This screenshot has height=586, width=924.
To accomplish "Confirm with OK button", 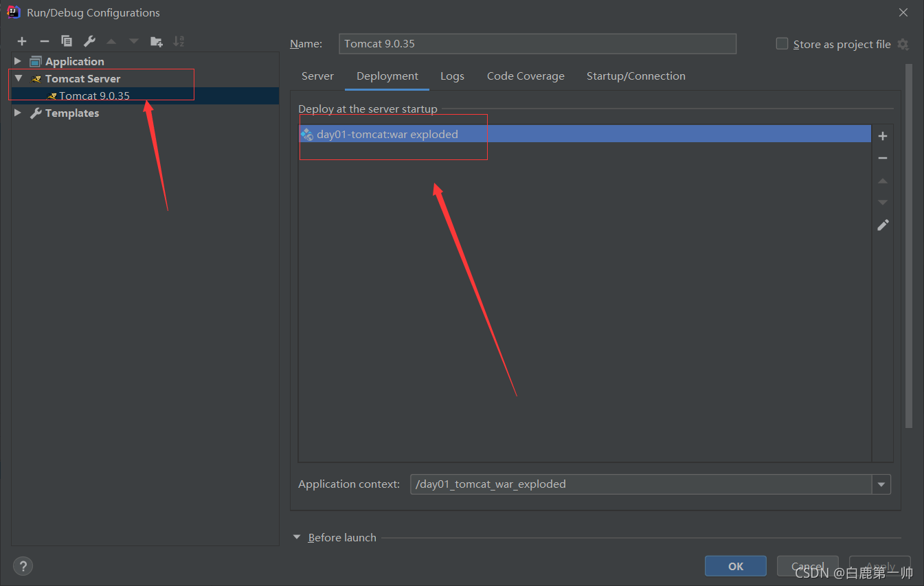I will 736,566.
